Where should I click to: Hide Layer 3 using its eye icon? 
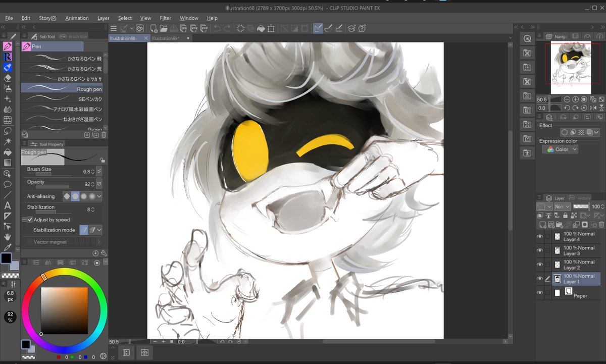540,250
